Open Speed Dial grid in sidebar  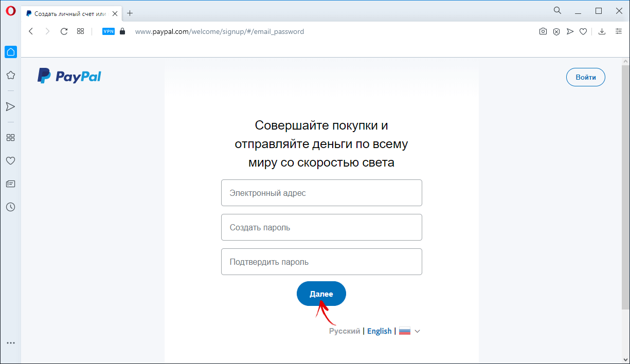click(x=10, y=138)
